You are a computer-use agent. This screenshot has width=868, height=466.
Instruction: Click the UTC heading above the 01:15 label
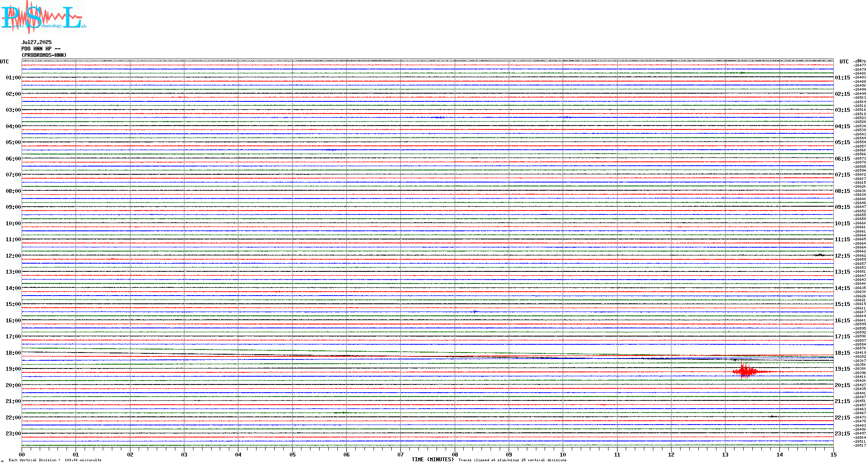844,62
